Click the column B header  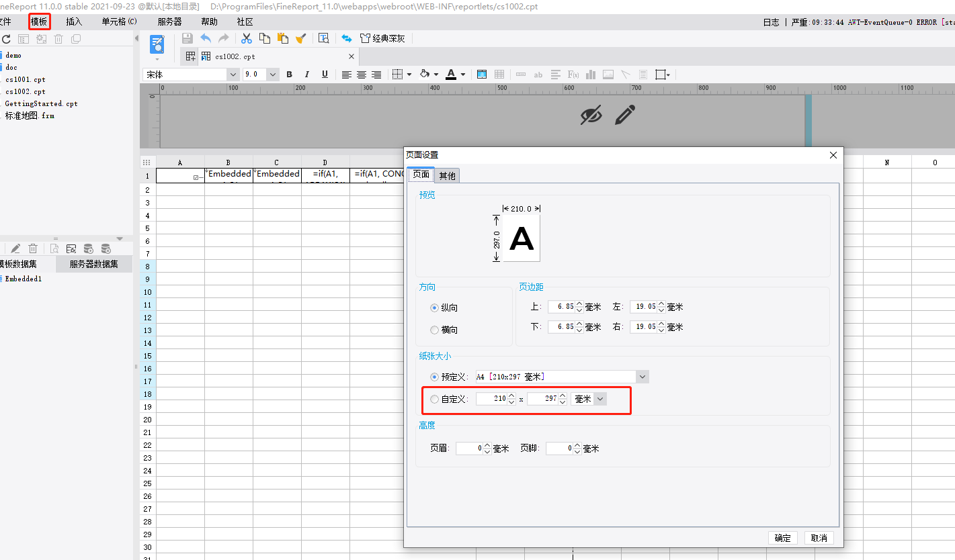coord(229,162)
